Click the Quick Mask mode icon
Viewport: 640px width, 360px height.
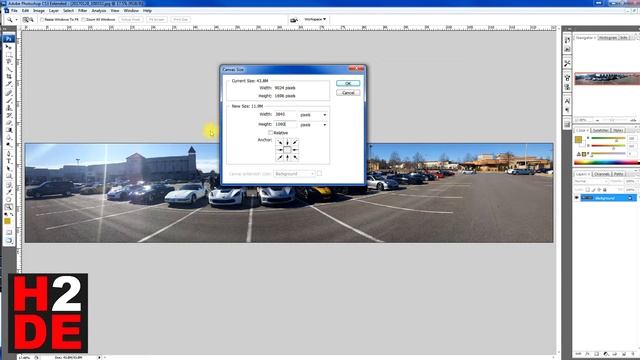tap(9, 232)
